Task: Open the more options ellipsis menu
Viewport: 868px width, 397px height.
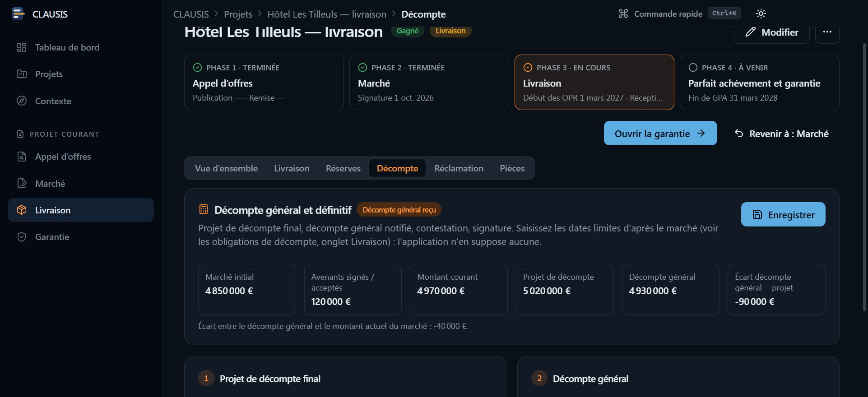Action: [827, 32]
